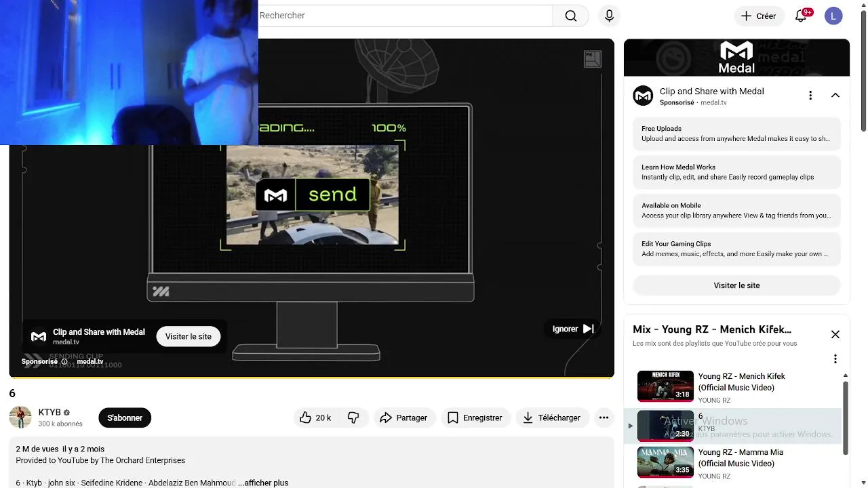Click medal.tv link in sidebar ad
868x488 pixels.
point(713,103)
